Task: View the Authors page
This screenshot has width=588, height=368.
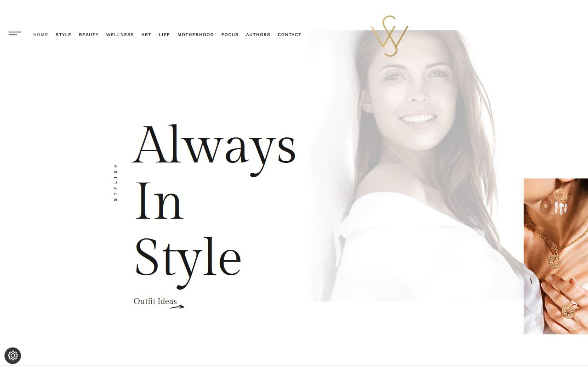Action: [258, 35]
